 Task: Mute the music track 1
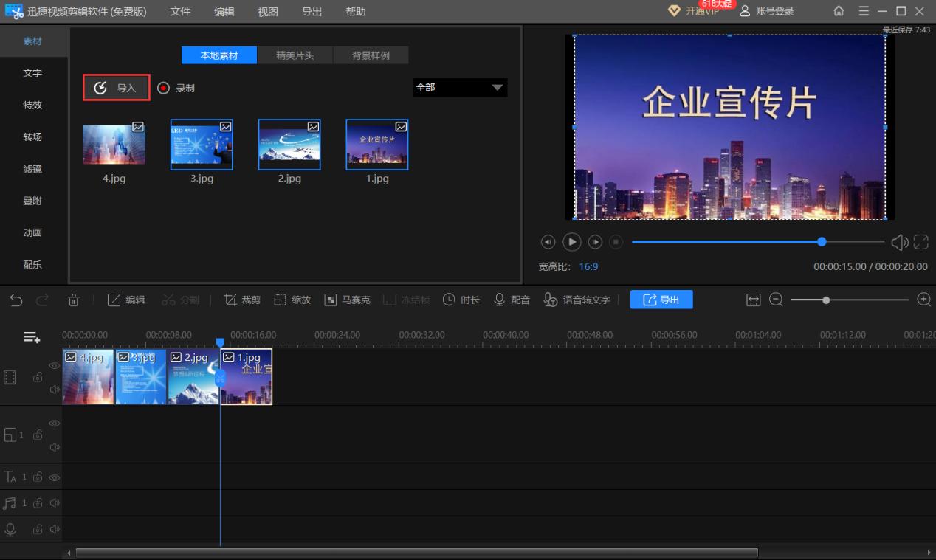pyautogui.click(x=54, y=503)
